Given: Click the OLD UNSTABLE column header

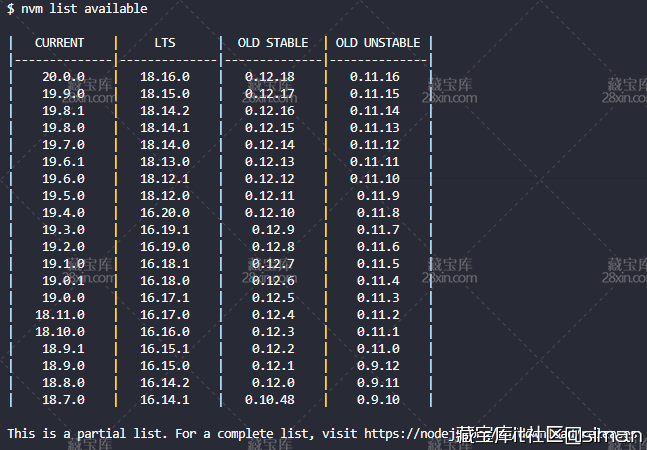Looking at the screenshot, I should tap(377, 43).
